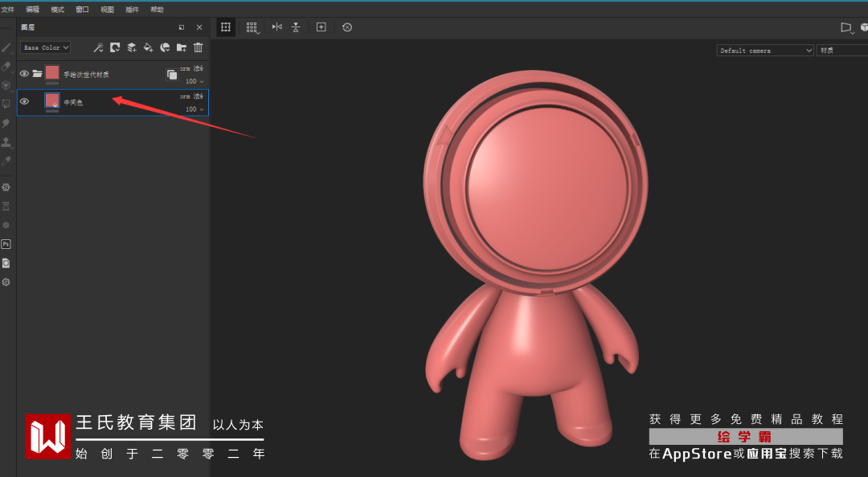The image size is (868, 477).
Task: Click the bottom Substance logo icon in the left sidebar
Action: pyautogui.click(x=6, y=282)
